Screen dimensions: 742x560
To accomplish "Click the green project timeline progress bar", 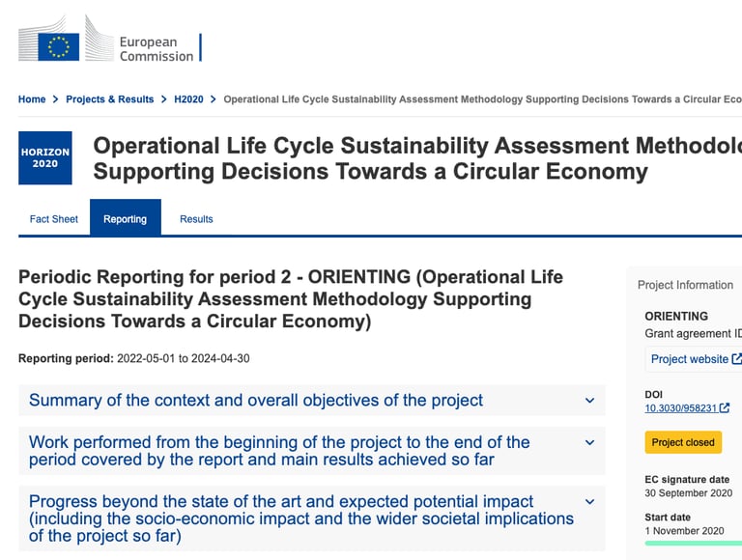I will 694,543.
